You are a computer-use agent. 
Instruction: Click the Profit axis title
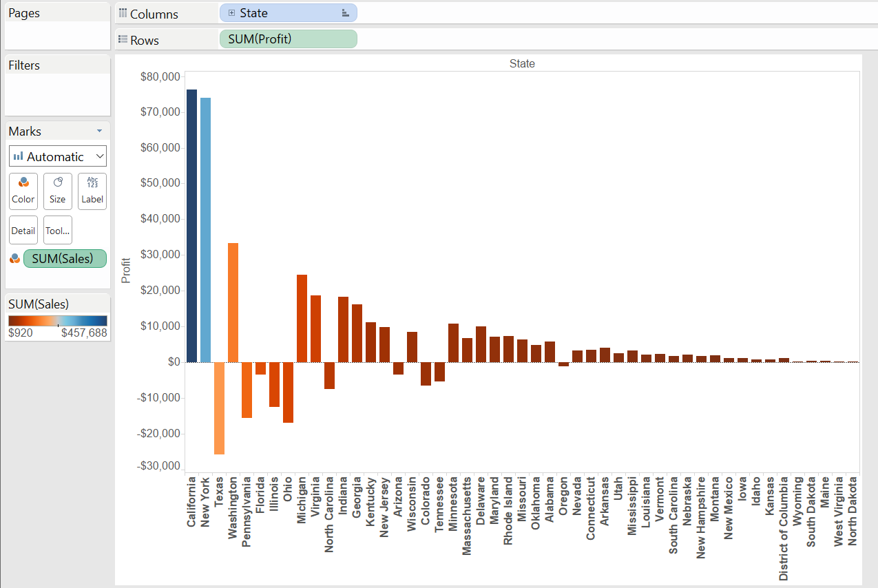[x=125, y=271]
